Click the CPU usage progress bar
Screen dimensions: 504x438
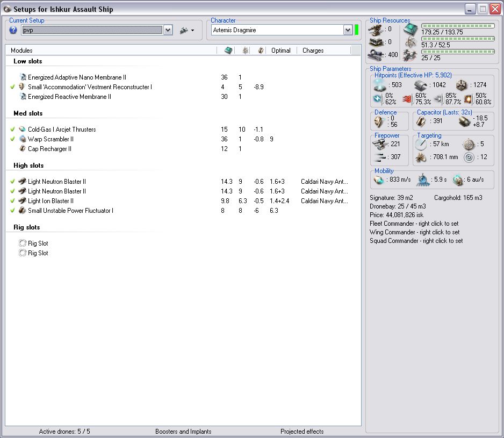point(458,26)
